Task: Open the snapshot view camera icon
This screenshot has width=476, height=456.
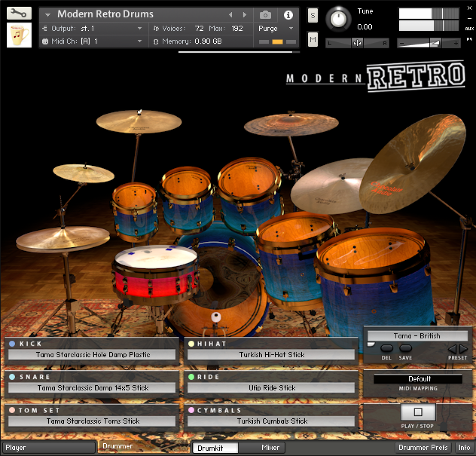Action: pyautogui.click(x=265, y=15)
